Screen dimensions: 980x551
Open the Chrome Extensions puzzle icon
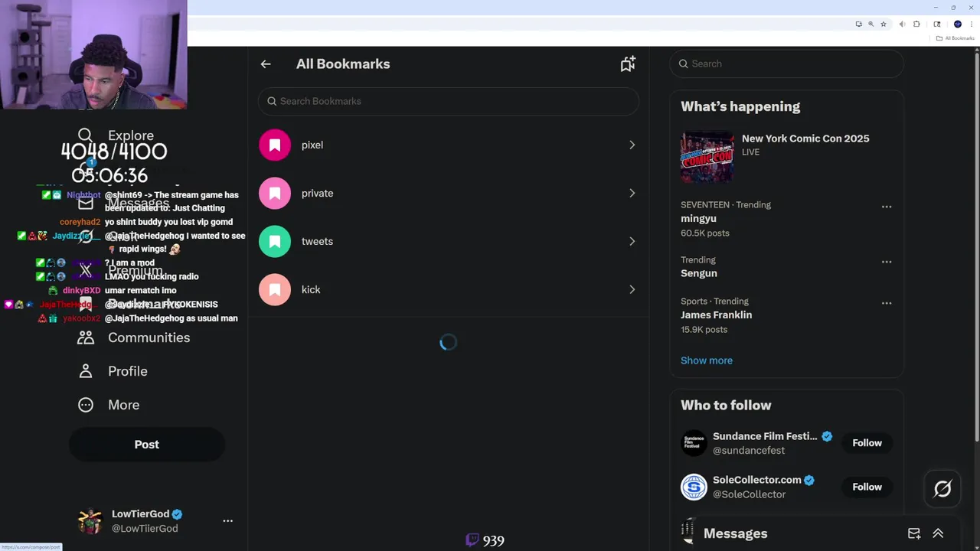point(916,24)
